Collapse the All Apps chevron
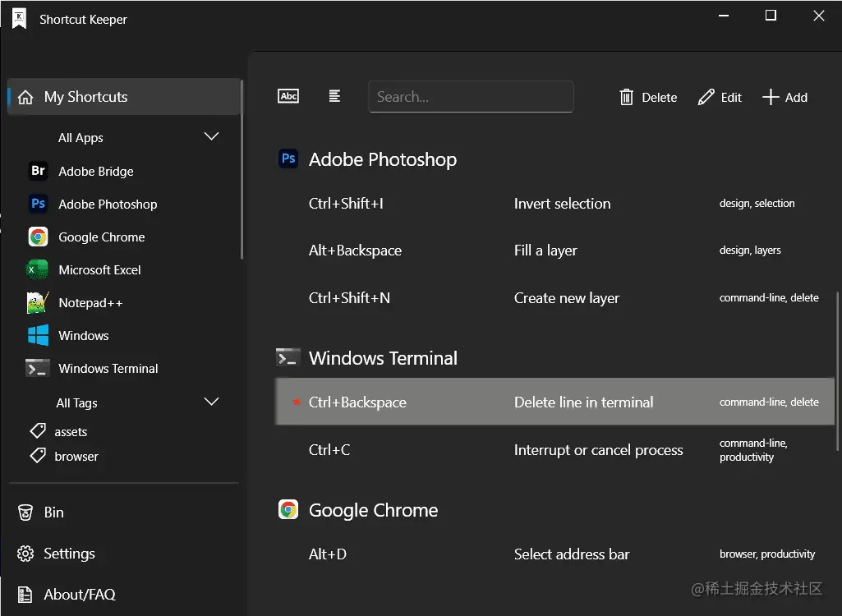 point(212,136)
